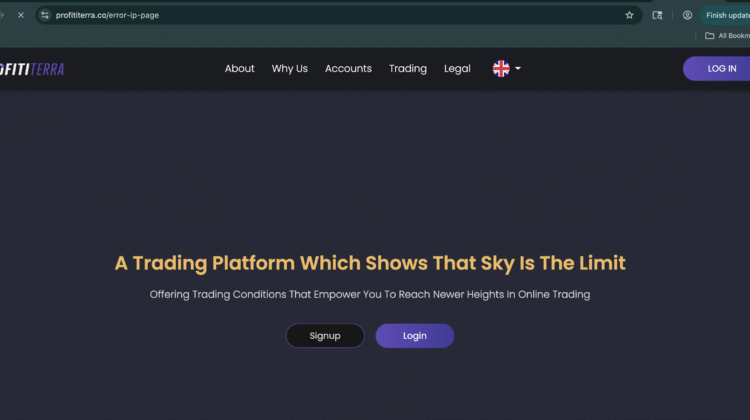Screen dimensions: 750x420
Task: Click the forward navigation arrow
Action: 3,15
